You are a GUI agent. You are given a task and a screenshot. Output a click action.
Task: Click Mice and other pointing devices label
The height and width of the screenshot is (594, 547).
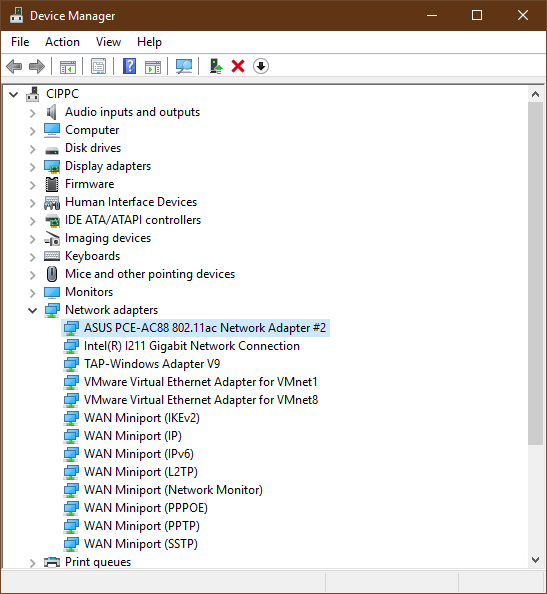point(150,274)
